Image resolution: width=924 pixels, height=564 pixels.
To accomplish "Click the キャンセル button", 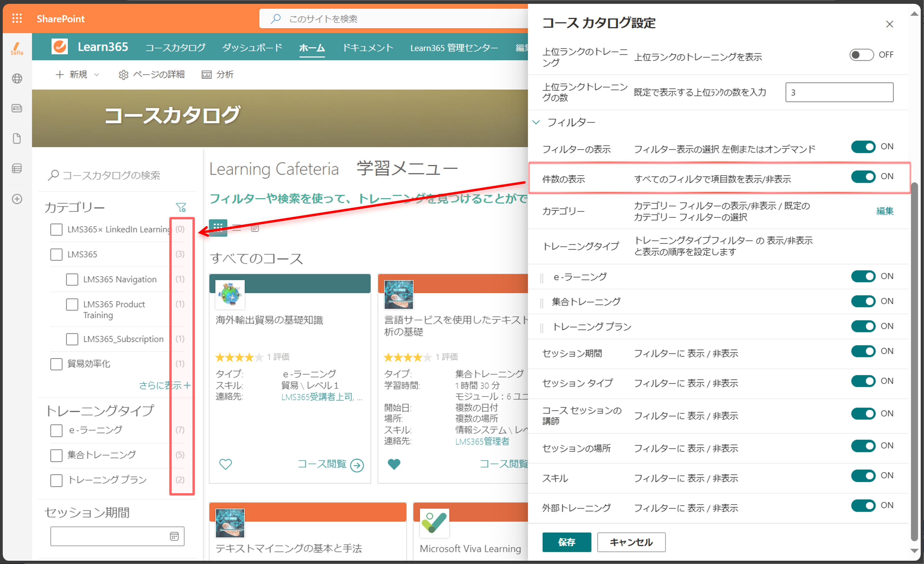I will (x=631, y=542).
